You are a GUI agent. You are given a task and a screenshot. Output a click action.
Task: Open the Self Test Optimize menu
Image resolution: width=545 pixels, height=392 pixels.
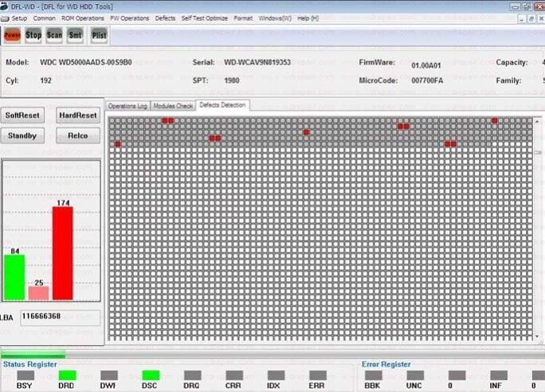(x=204, y=18)
